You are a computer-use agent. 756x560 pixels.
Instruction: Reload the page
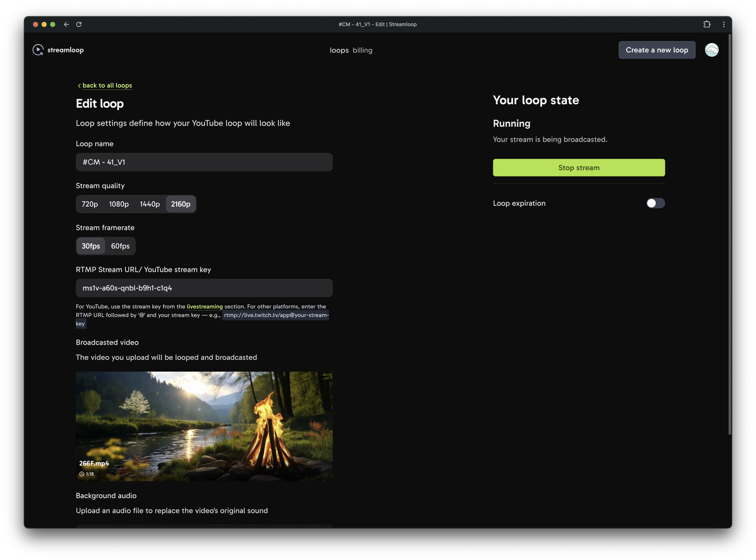79,24
